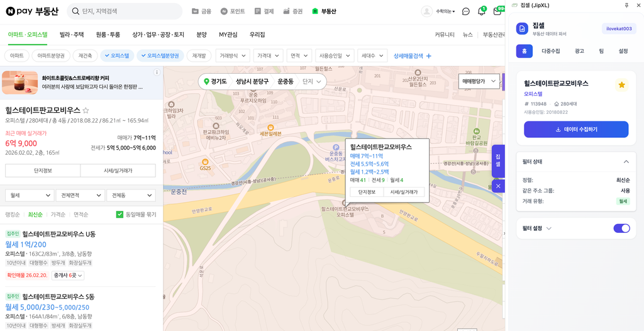Viewport: 644px width, 331px height.
Task: Sort listings by 가격순
Action: [58, 214]
